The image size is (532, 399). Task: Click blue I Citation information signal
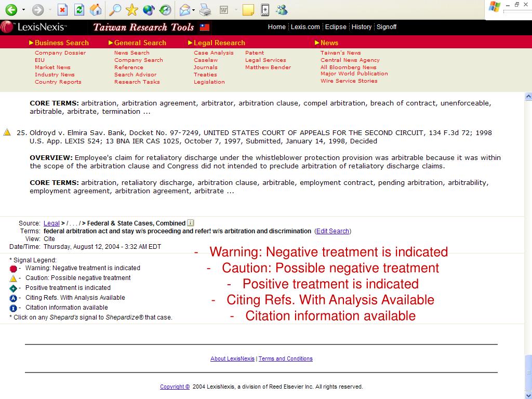[x=13, y=308]
